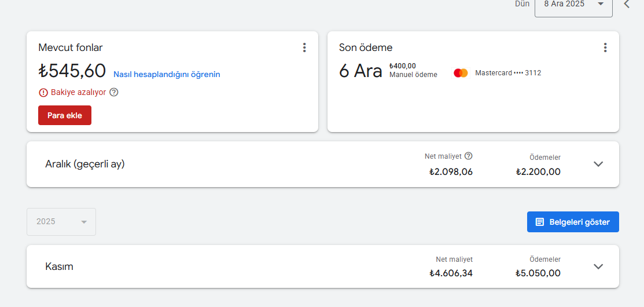Expand the Kasım row chevron
644x307 pixels.
coord(598,266)
